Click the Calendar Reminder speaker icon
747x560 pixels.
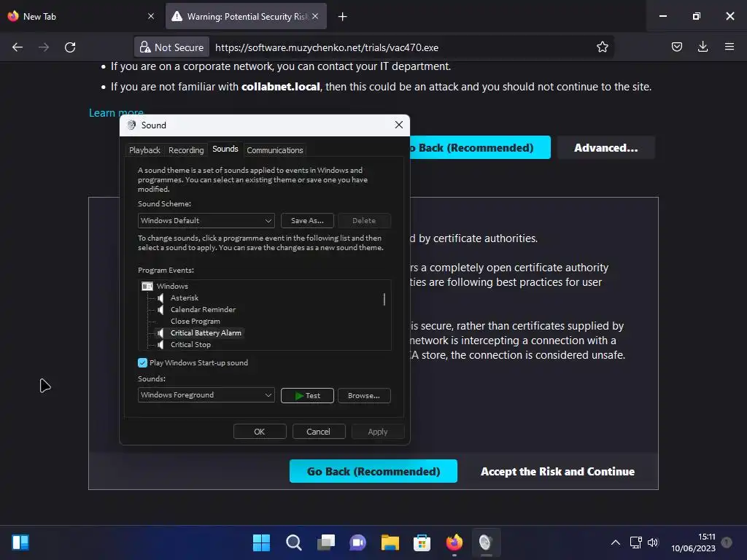[x=160, y=309]
